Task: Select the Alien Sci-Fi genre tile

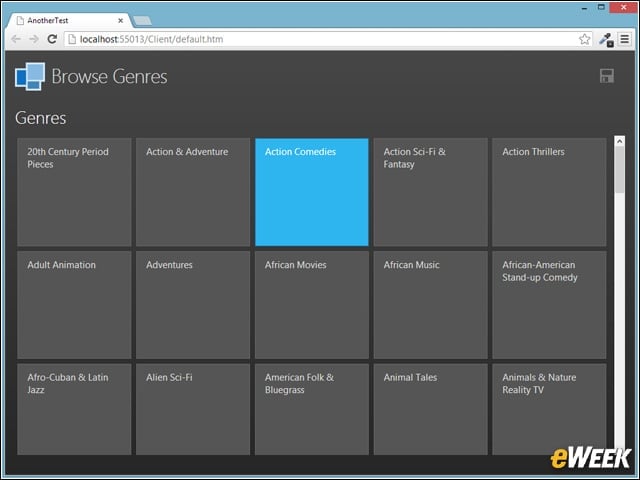Action: [193, 409]
